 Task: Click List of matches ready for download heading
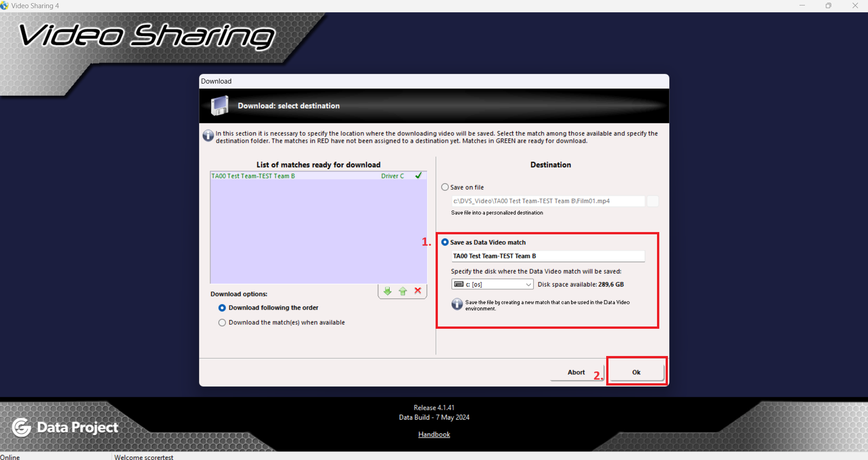click(x=319, y=165)
